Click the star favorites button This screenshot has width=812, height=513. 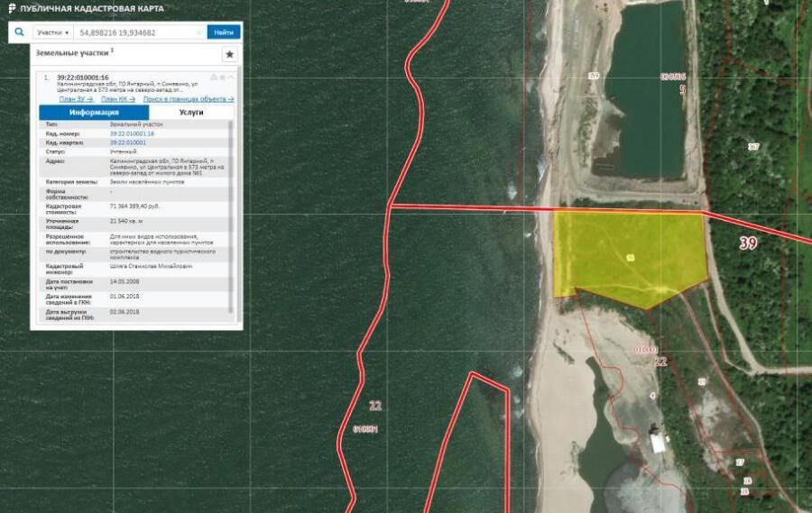pyautogui.click(x=229, y=54)
